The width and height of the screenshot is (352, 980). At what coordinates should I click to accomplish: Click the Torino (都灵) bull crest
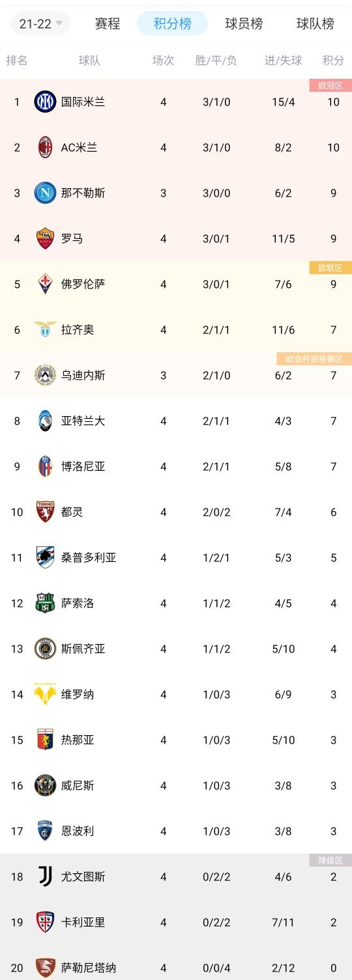pyautogui.click(x=46, y=512)
